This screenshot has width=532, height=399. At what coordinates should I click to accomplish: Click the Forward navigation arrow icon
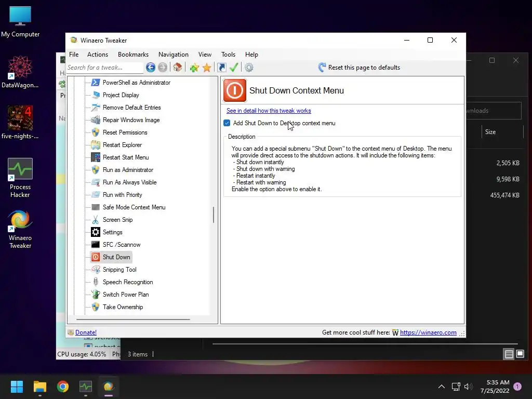[x=163, y=68]
